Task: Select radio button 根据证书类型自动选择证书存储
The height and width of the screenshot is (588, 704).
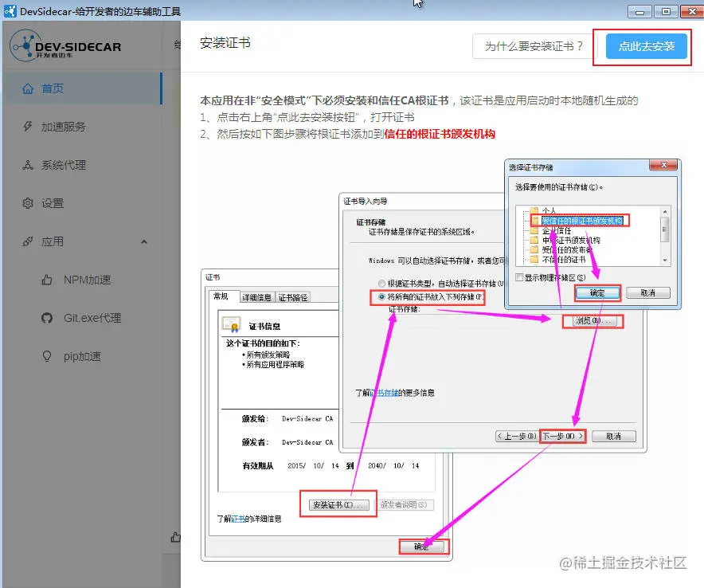Action: 382,283
